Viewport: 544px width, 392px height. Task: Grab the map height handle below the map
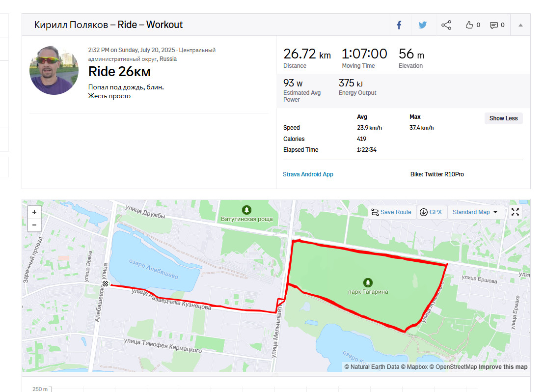point(276,374)
